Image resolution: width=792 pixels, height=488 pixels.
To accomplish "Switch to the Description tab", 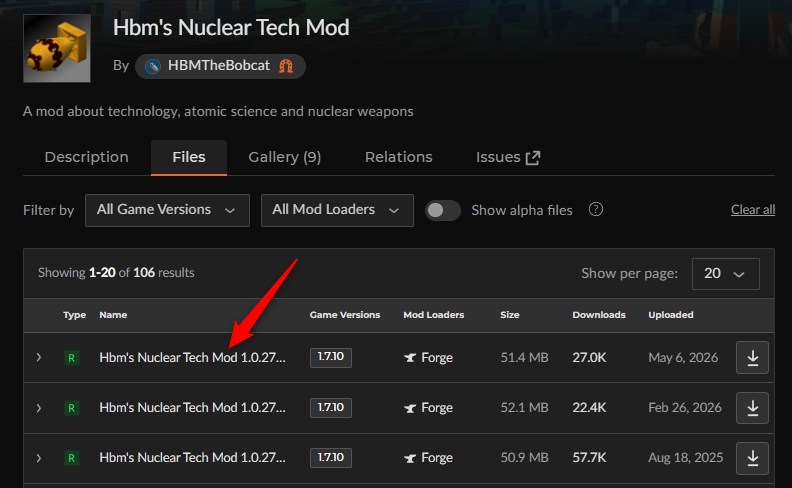I will coord(86,157).
